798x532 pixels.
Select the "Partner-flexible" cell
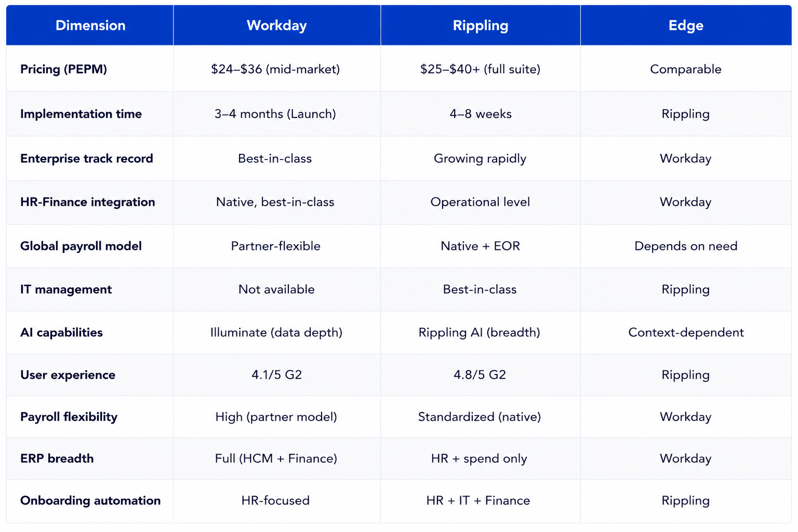pyautogui.click(x=276, y=246)
